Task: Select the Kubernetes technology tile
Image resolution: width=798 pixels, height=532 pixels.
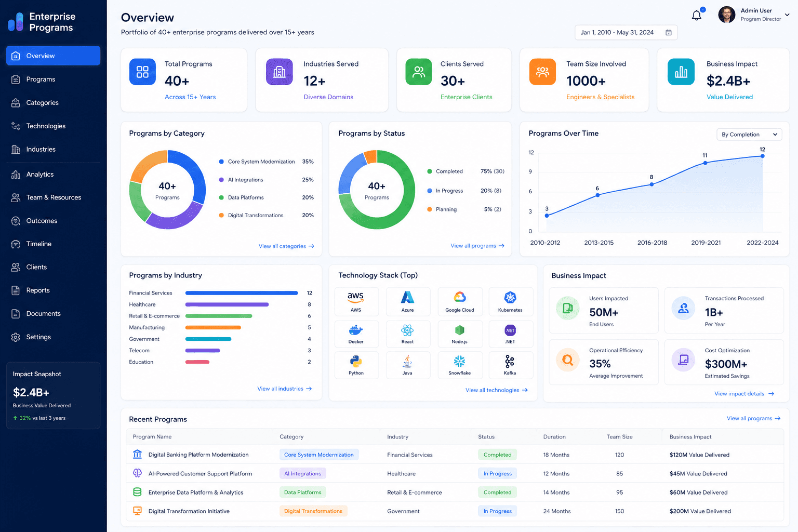Action: click(x=511, y=301)
